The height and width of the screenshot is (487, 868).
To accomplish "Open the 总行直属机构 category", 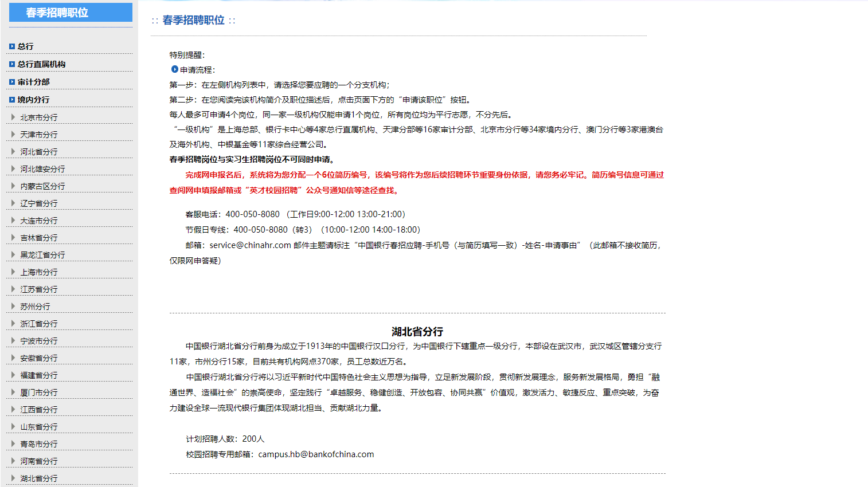I will click(x=41, y=64).
